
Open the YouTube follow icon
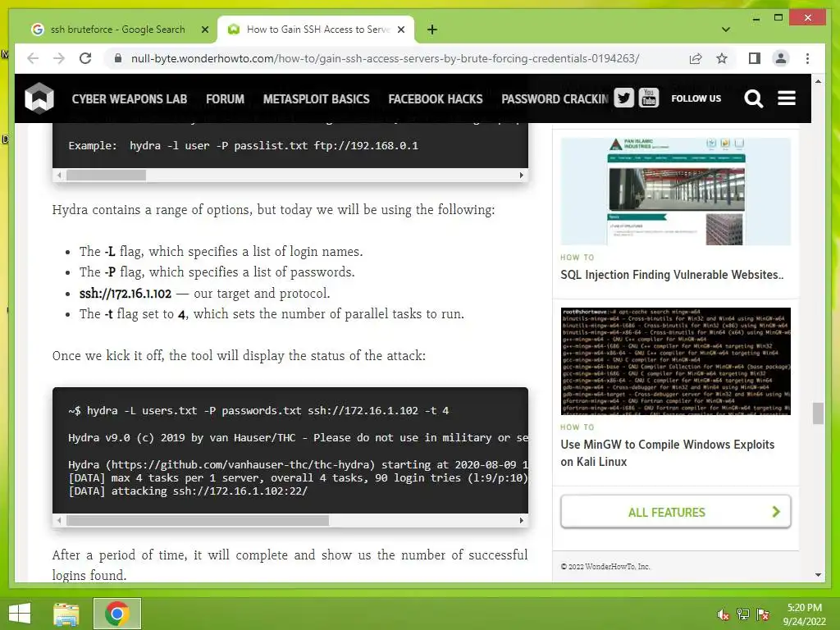tap(648, 98)
